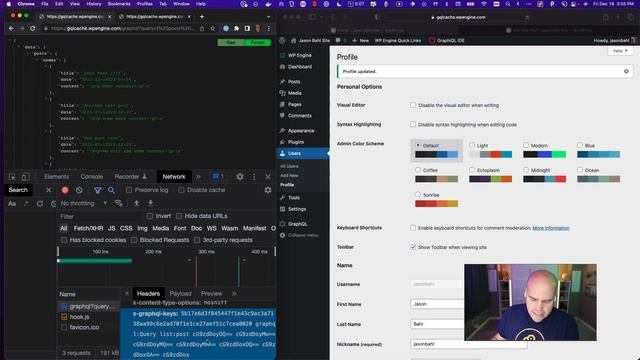Screen dimensions: 640x360
Task: Open Chrome three-dot menu
Action: (269, 29)
